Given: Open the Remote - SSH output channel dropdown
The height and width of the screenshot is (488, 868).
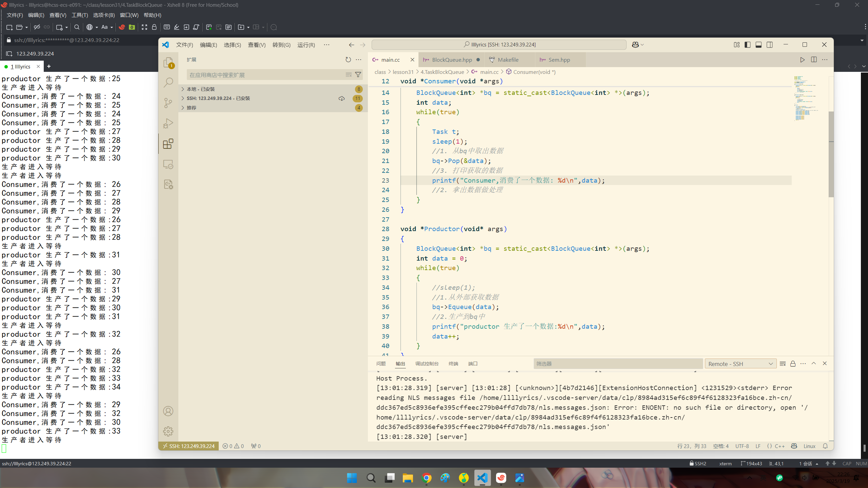Looking at the screenshot, I should 741,364.
